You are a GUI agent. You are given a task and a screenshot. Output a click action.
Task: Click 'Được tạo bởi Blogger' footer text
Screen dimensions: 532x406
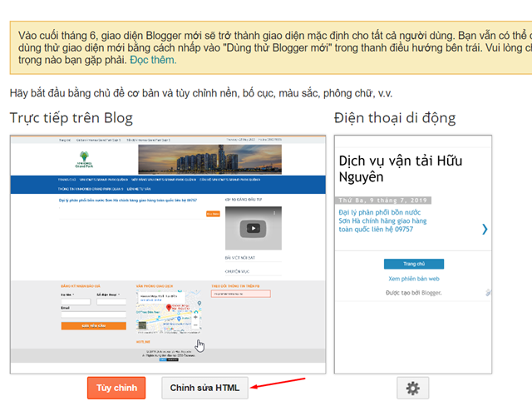point(414,293)
